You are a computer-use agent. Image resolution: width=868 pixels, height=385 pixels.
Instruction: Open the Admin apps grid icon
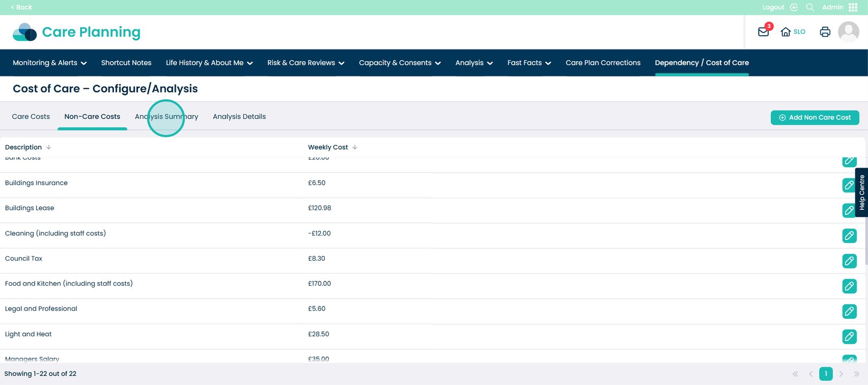[x=853, y=8]
